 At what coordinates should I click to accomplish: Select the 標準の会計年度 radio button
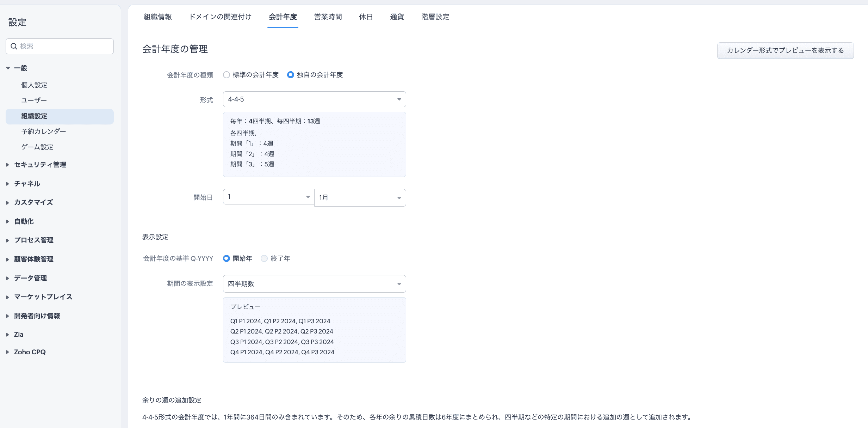[x=227, y=75]
